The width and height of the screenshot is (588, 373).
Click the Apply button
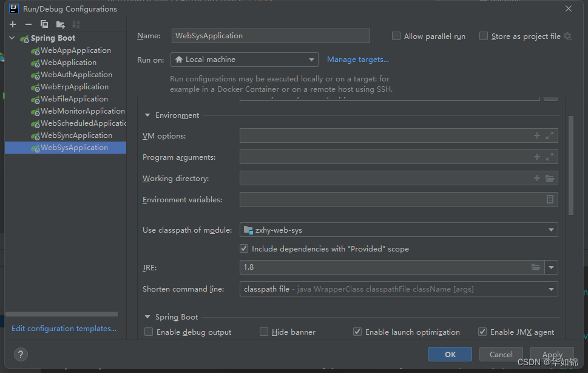click(x=552, y=354)
